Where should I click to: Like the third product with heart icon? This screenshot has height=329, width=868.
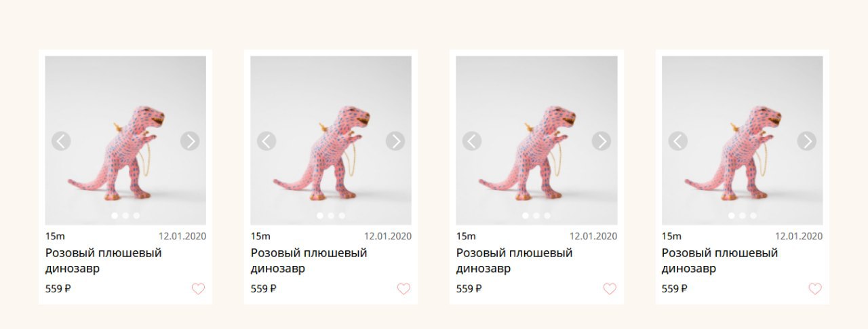tap(610, 289)
